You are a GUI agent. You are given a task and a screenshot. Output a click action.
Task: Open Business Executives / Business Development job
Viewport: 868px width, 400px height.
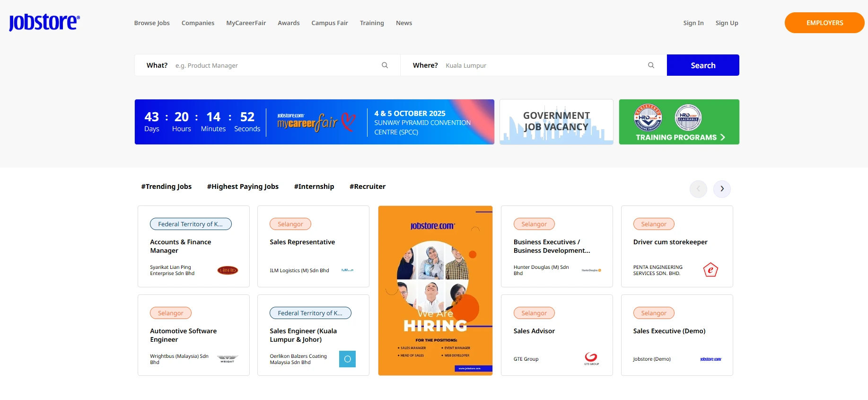coord(552,246)
